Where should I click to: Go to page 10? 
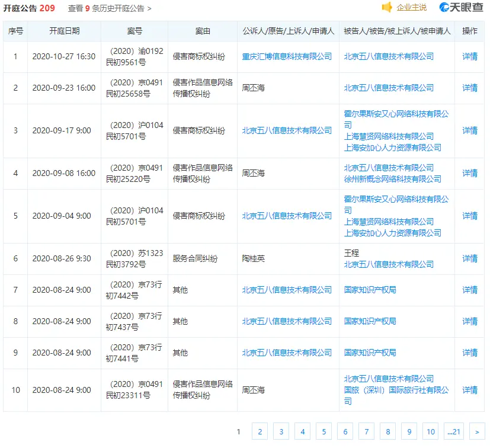(430, 431)
